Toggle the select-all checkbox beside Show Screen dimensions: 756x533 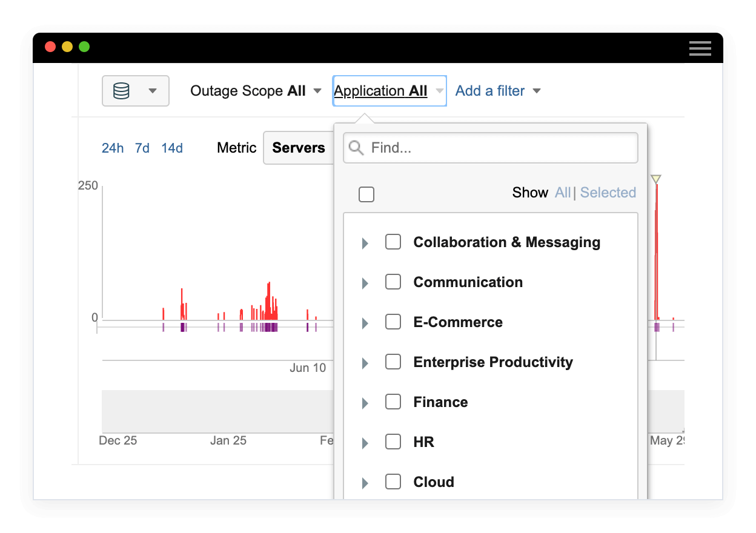pos(366,194)
